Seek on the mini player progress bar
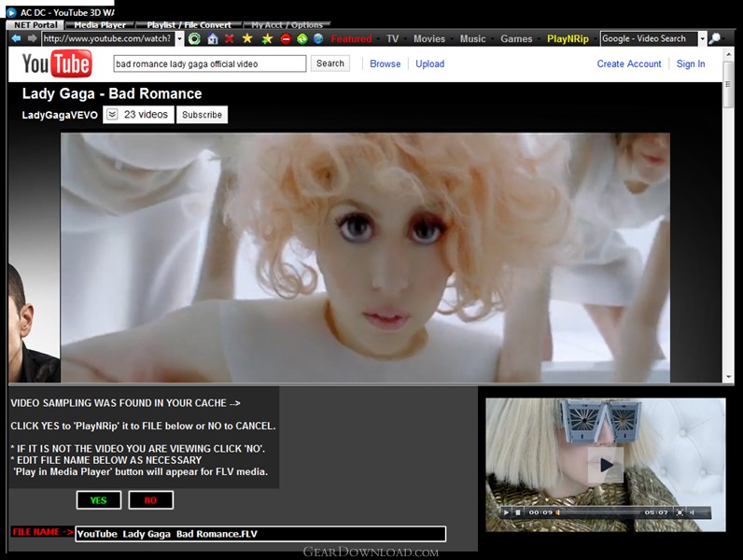 tap(599, 512)
